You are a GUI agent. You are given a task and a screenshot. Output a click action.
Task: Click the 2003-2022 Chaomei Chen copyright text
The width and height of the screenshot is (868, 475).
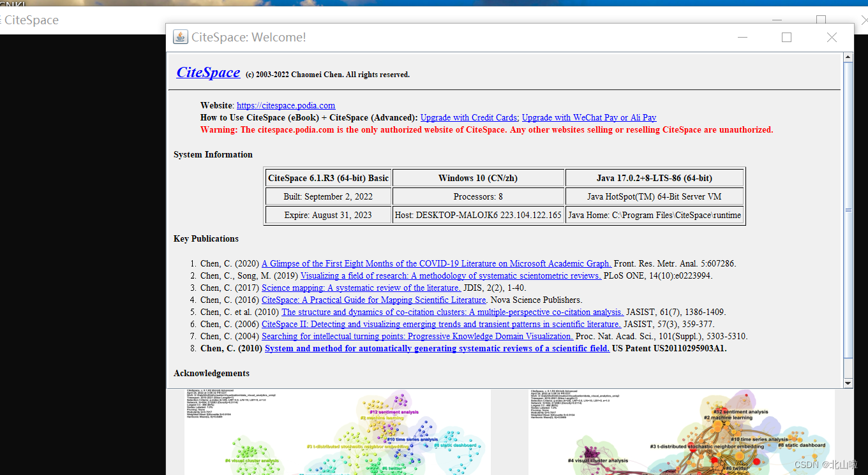click(327, 75)
